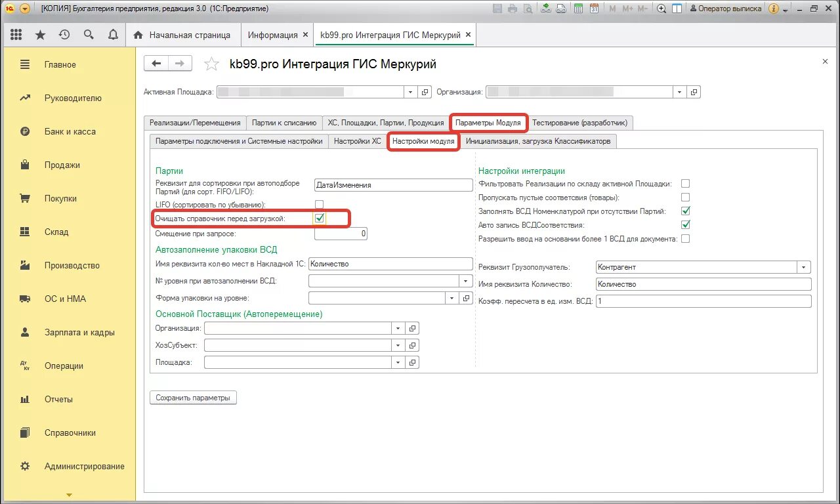This screenshot has width=840, height=504.
Task: Toggle Пропускать пустые соответсвия (товары) checkbox
Action: click(x=685, y=197)
